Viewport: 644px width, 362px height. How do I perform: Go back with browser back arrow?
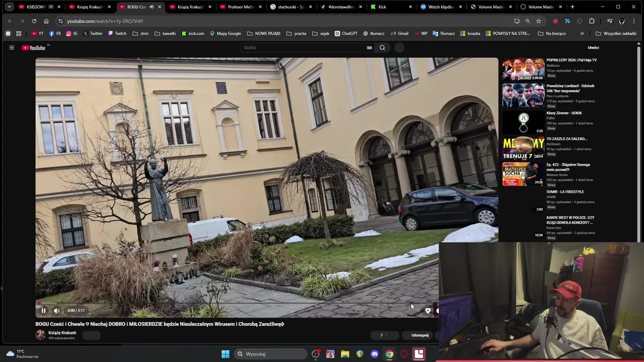click(x=10, y=21)
